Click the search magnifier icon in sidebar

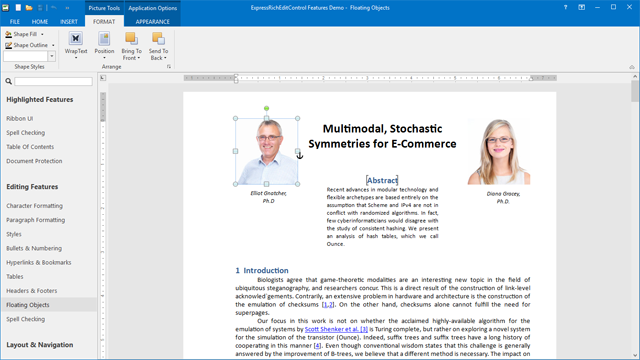coord(8,82)
